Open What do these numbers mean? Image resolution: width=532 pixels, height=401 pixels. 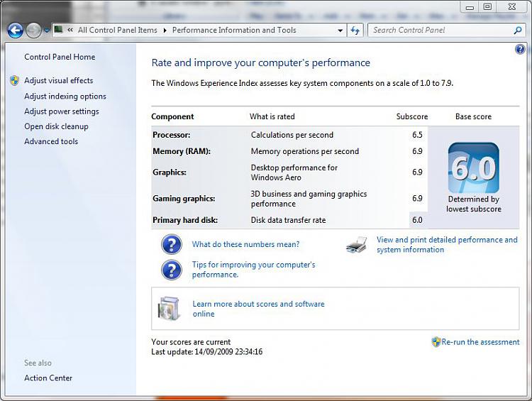click(x=245, y=244)
